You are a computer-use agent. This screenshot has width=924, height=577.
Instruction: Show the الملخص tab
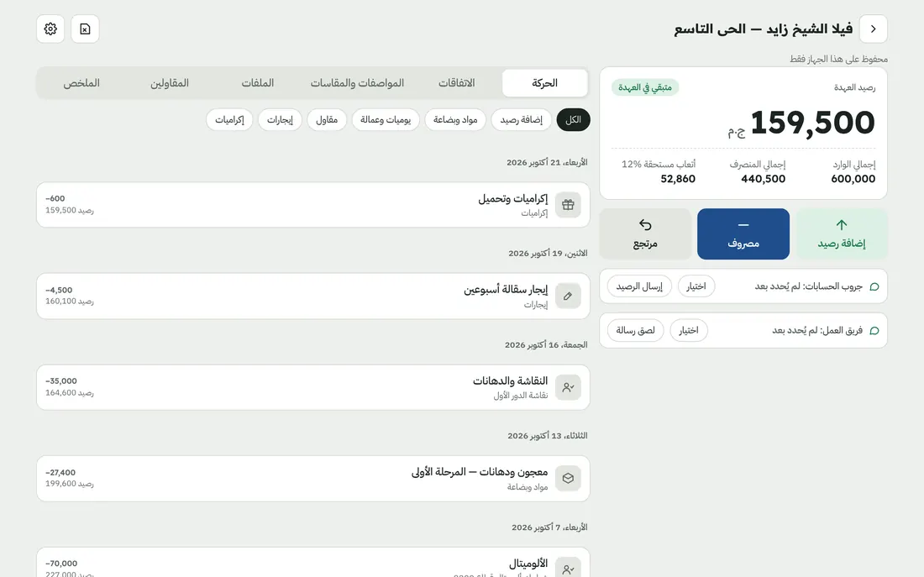81,83
